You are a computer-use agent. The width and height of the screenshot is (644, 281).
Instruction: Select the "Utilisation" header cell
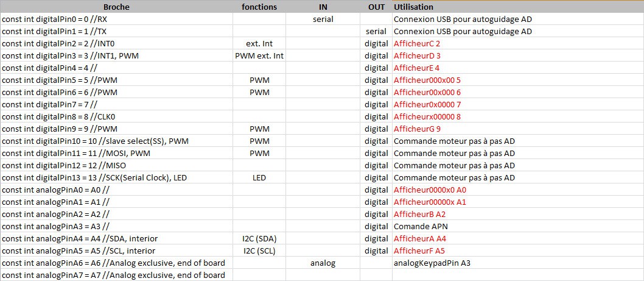414,7
